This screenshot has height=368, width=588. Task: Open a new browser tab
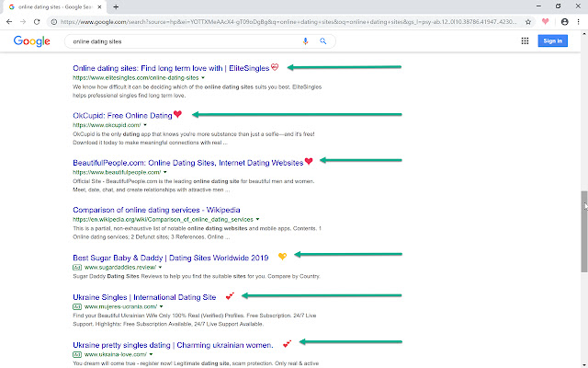tap(116, 6)
